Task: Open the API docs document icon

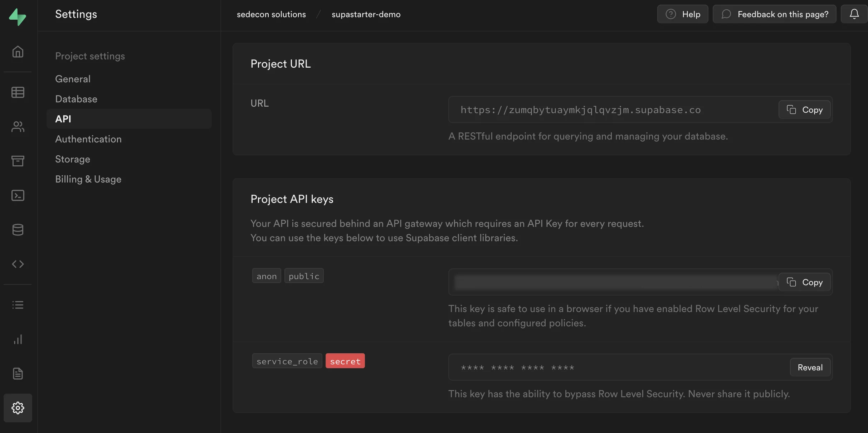Action: (18, 374)
